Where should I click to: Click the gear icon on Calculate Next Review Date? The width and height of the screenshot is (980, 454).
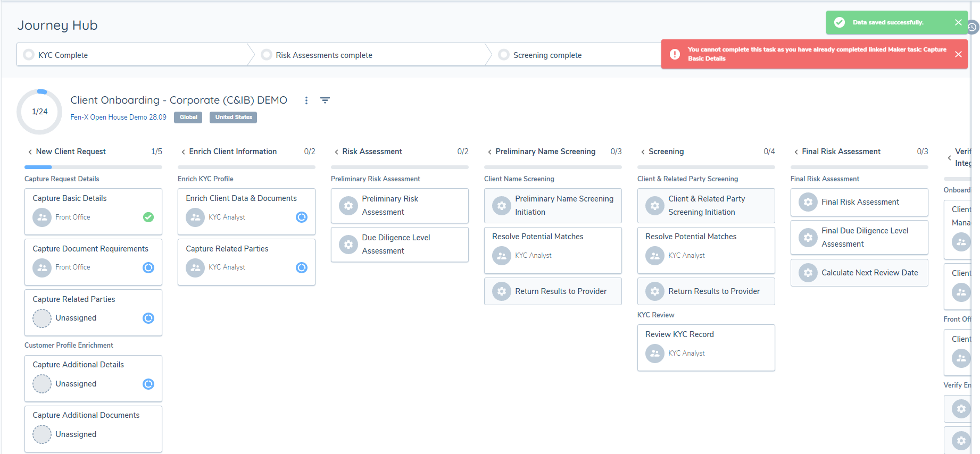808,273
